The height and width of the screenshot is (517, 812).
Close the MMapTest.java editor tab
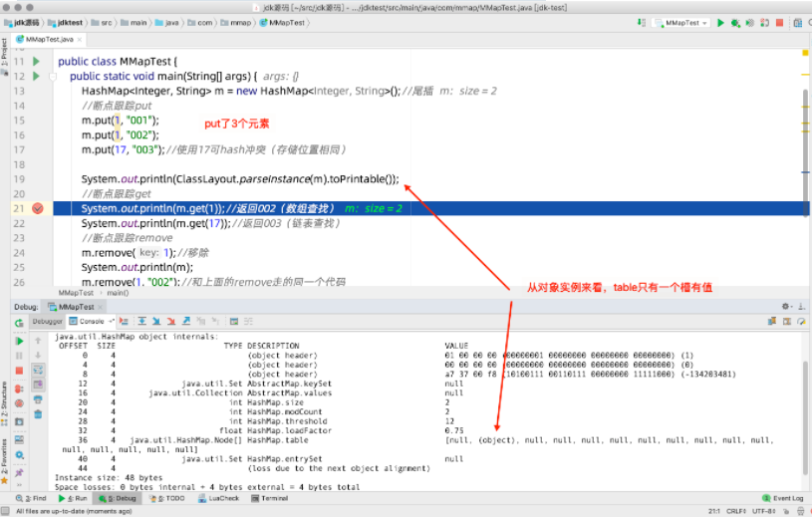point(80,39)
